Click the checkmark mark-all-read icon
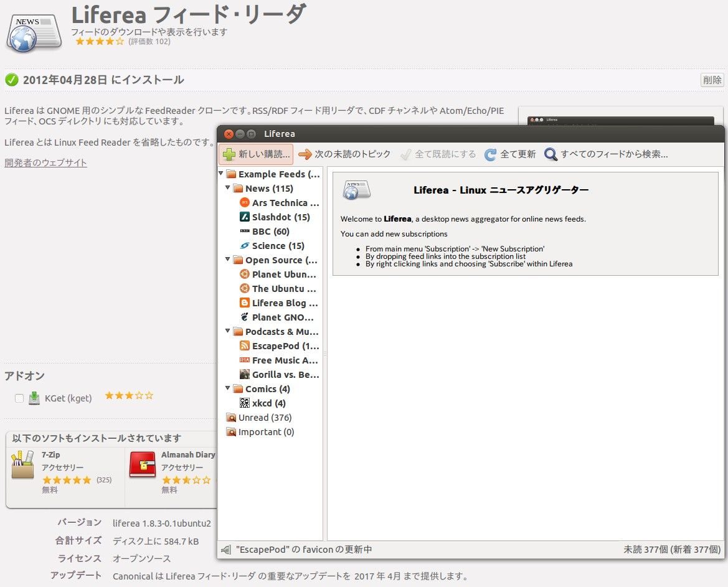 pos(406,154)
